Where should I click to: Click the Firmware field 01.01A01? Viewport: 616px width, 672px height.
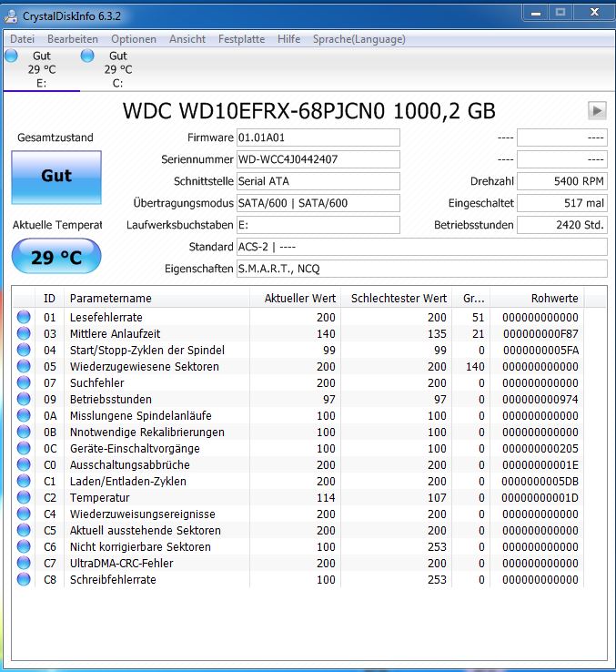click(x=318, y=137)
